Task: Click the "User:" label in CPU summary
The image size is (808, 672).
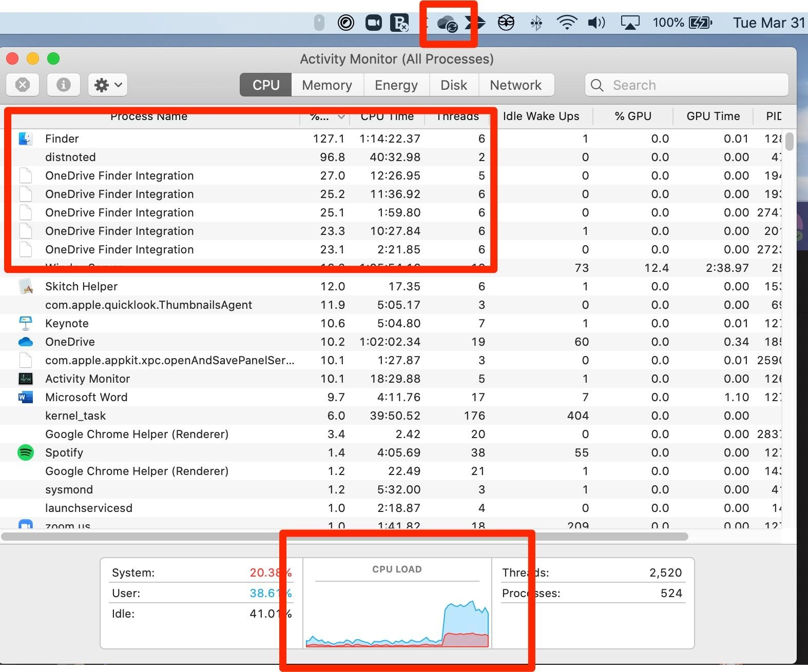Action: point(126,593)
